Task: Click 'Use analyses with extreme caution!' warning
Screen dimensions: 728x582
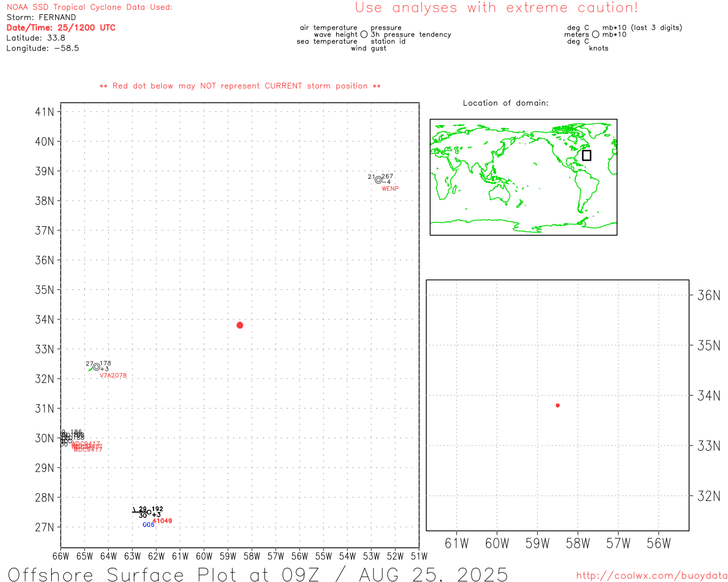Action: (x=497, y=7)
